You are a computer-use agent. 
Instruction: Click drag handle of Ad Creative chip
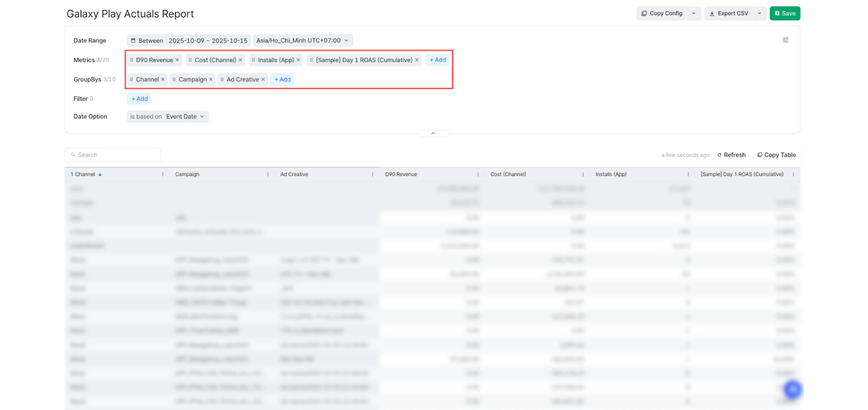pos(222,80)
